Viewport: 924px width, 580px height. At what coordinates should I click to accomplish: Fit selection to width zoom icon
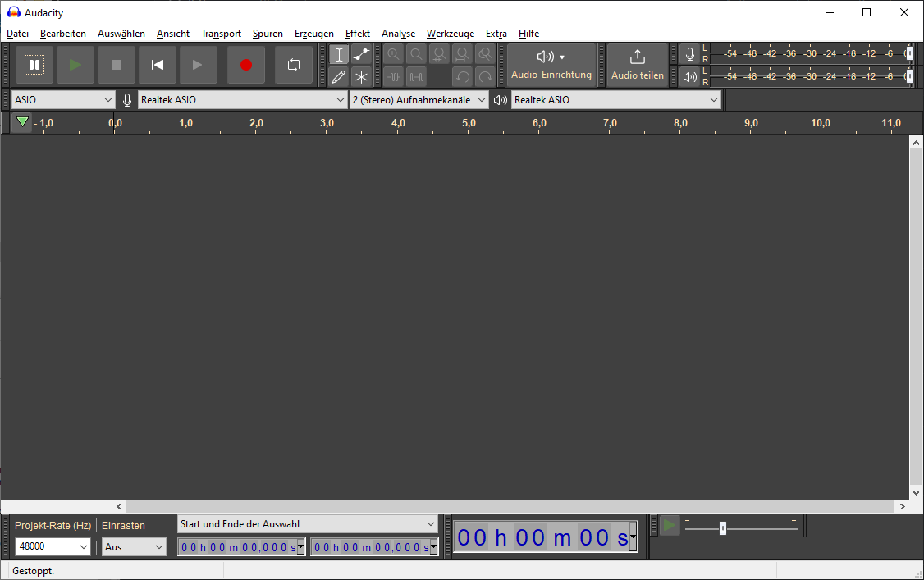(439, 55)
